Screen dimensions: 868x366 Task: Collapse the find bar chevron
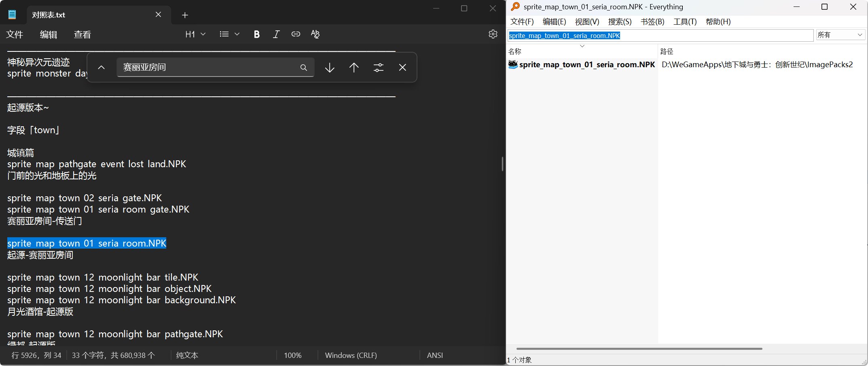[x=102, y=68]
